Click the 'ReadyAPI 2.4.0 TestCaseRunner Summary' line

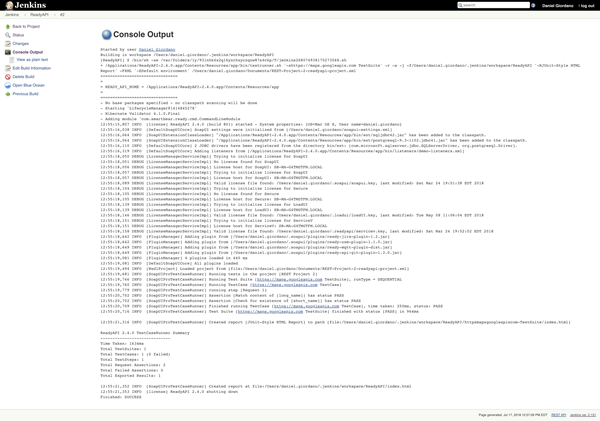point(145,333)
